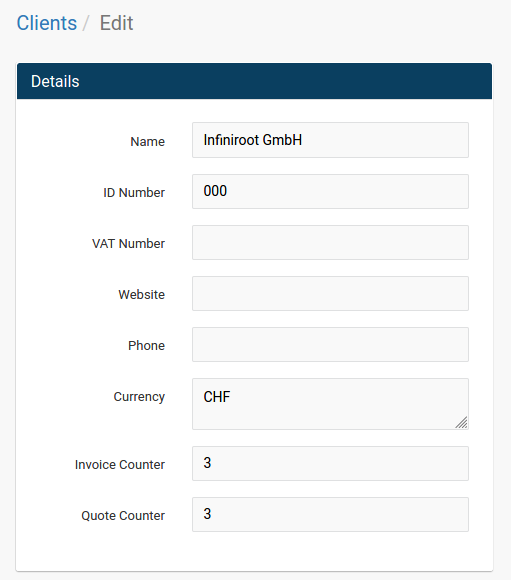This screenshot has height=580, width=511.
Task: Select the empty VAT Number input
Action: [330, 242]
